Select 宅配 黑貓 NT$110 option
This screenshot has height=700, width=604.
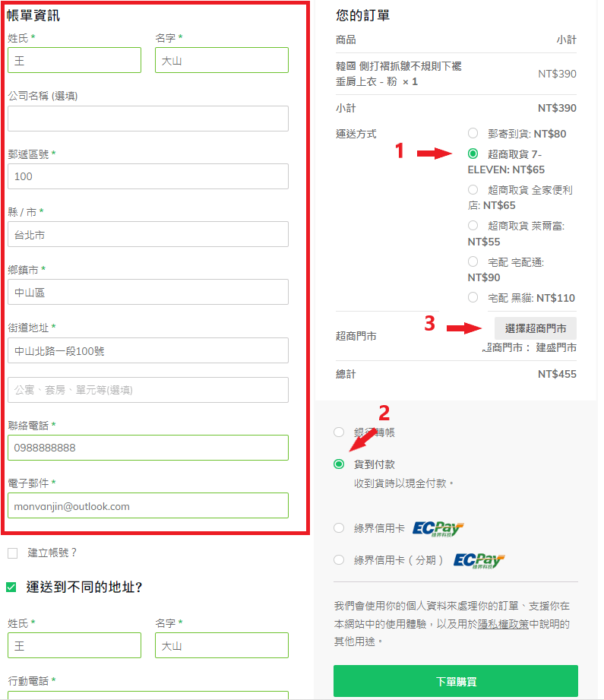pos(473,297)
